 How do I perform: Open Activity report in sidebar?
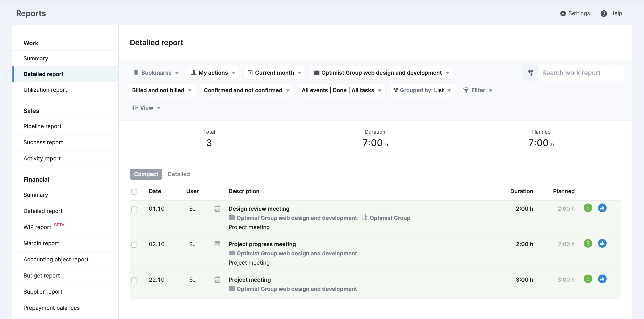click(65, 159)
